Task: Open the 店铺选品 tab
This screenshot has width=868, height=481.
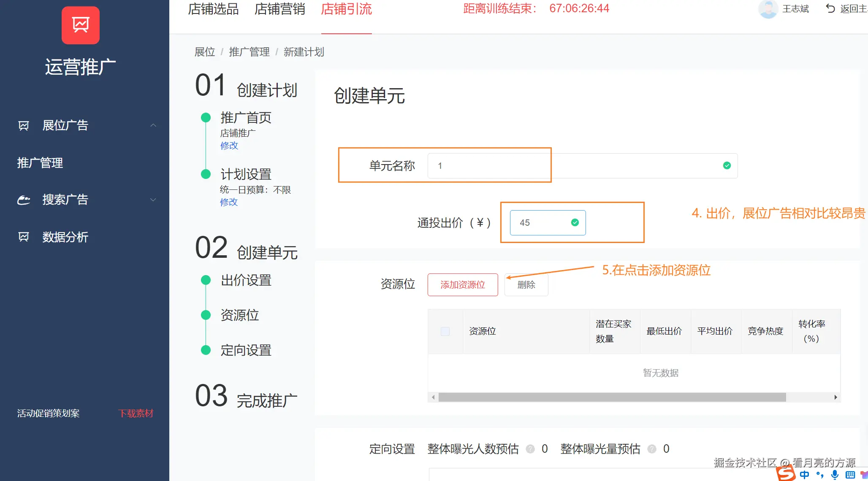Action: pyautogui.click(x=213, y=9)
